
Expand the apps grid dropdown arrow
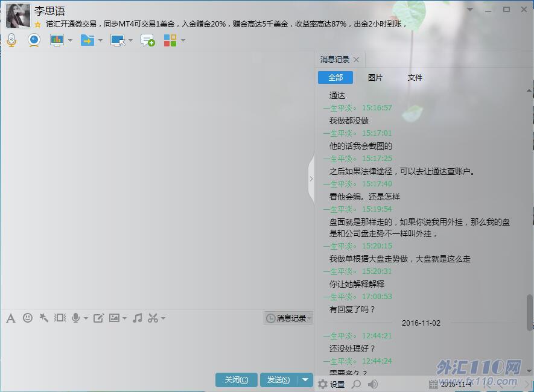[183, 41]
